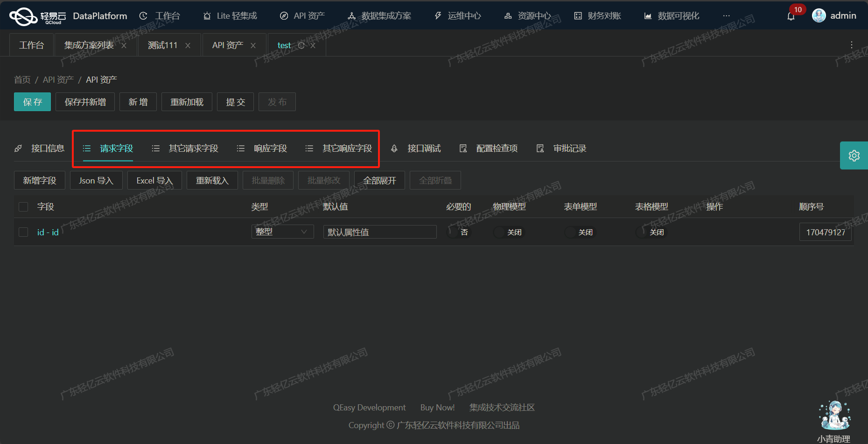Screen dimensions: 868x444
Task: Click the API 资产 compass icon in navigation
Action: (284, 16)
